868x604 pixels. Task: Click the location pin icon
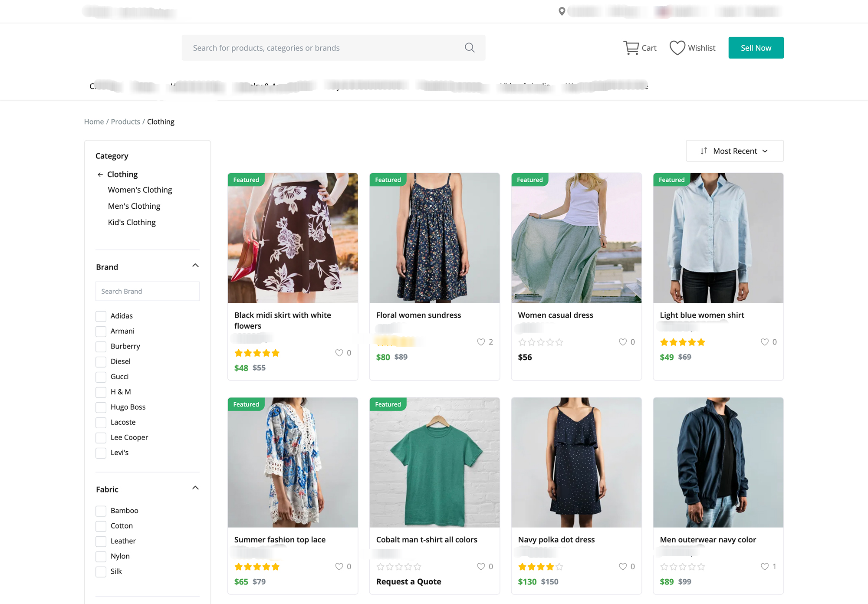coord(562,11)
